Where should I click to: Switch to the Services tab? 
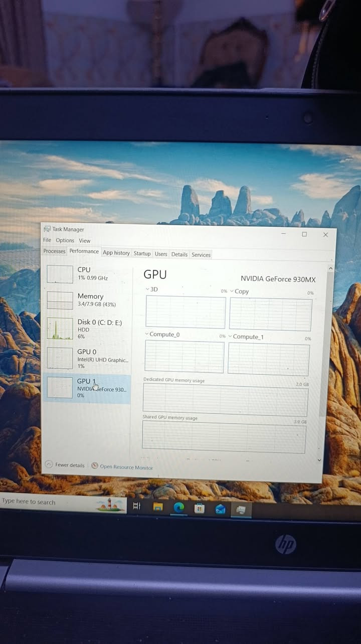click(x=201, y=255)
